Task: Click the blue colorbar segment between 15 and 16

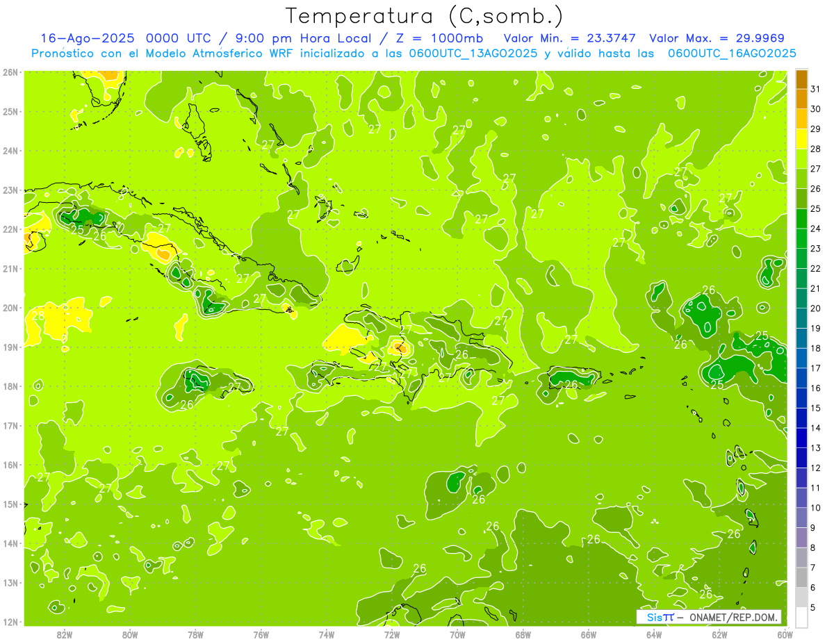Action: pyautogui.click(x=801, y=398)
